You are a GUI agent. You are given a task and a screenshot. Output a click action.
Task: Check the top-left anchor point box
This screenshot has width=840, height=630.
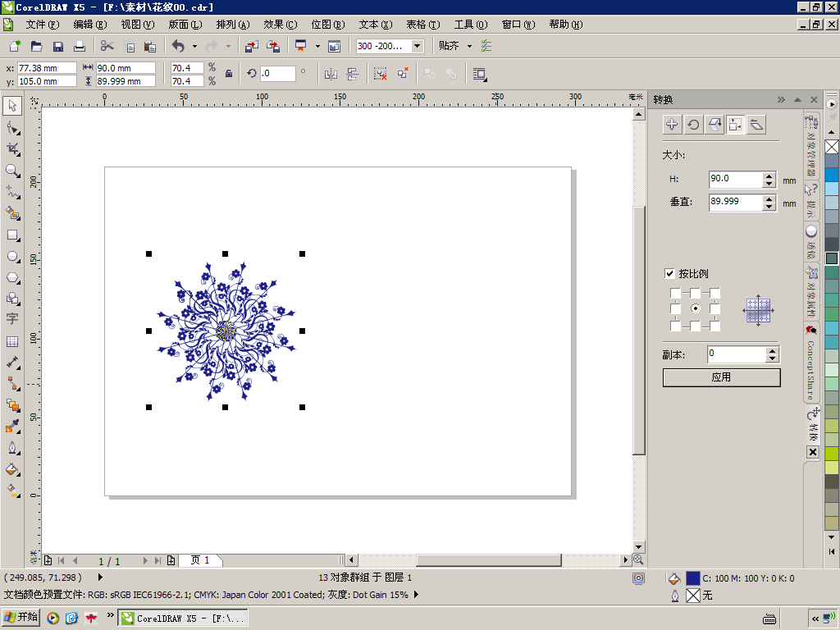676,293
